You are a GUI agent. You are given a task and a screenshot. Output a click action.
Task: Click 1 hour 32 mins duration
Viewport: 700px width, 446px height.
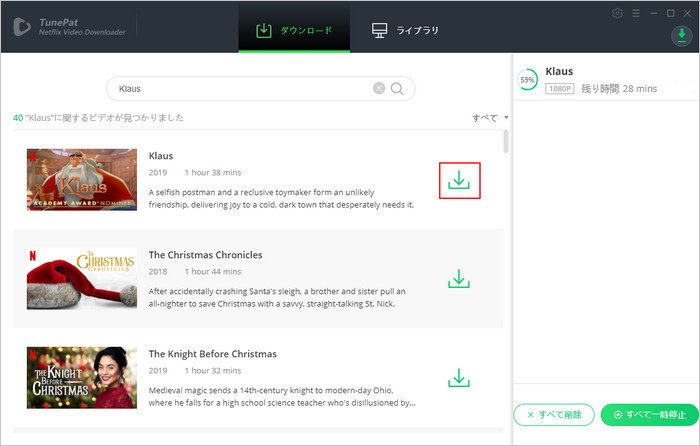[x=213, y=371]
